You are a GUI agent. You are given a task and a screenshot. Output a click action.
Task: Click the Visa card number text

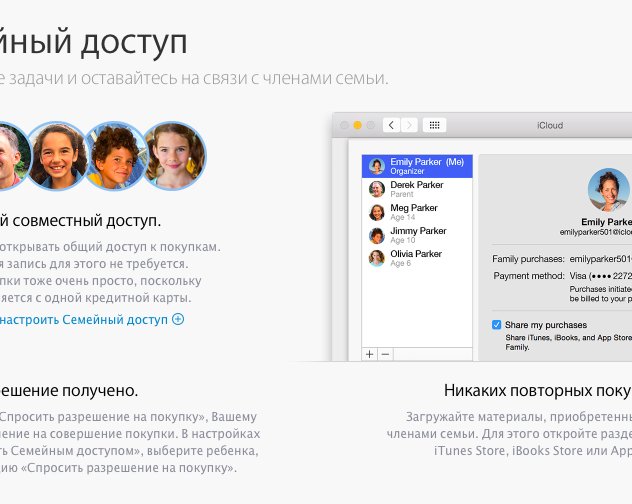(x=601, y=276)
